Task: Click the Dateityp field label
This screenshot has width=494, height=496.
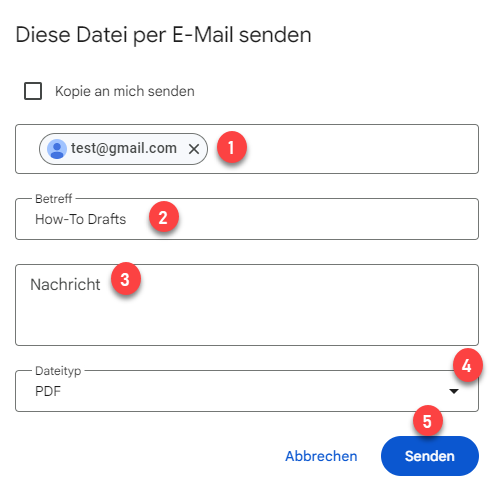Action: click(x=58, y=371)
